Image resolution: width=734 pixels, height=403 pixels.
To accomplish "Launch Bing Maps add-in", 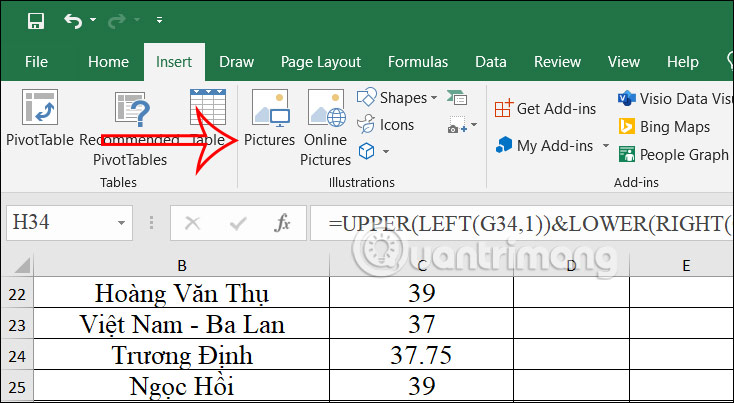I will pyautogui.click(x=664, y=127).
